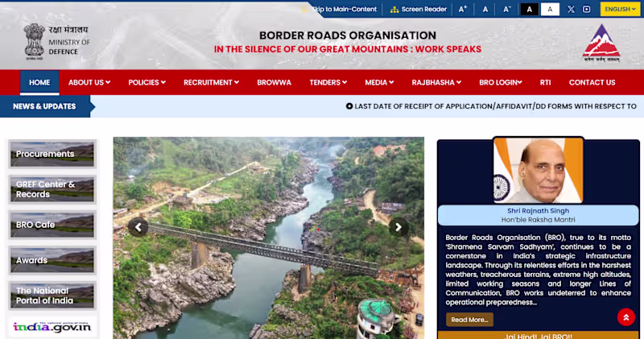Open the Procurements quick link
Viewport: 644px width, 339px height.
[x=52, y=154]
